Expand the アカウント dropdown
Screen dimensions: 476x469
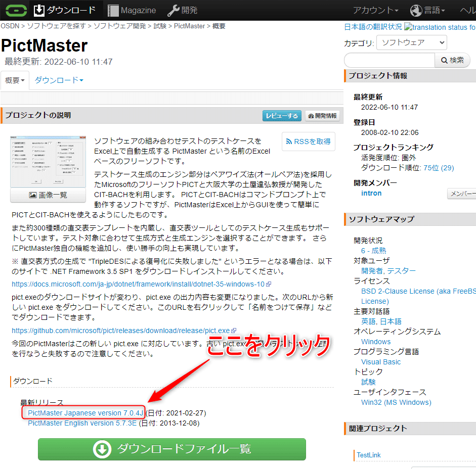[375, 10]
